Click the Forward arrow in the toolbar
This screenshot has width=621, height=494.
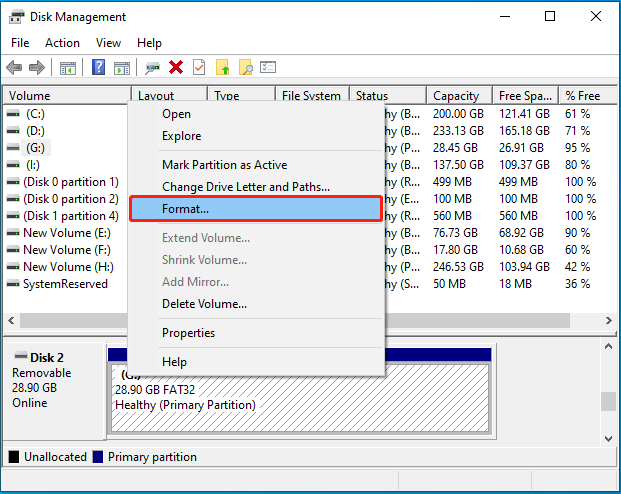[37, 68]
